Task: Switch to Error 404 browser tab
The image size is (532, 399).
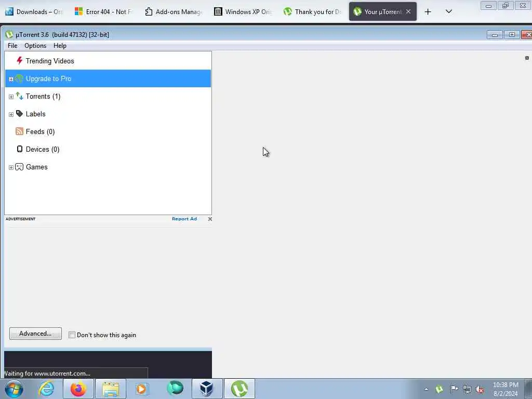Action: click(x=103, y=11)
